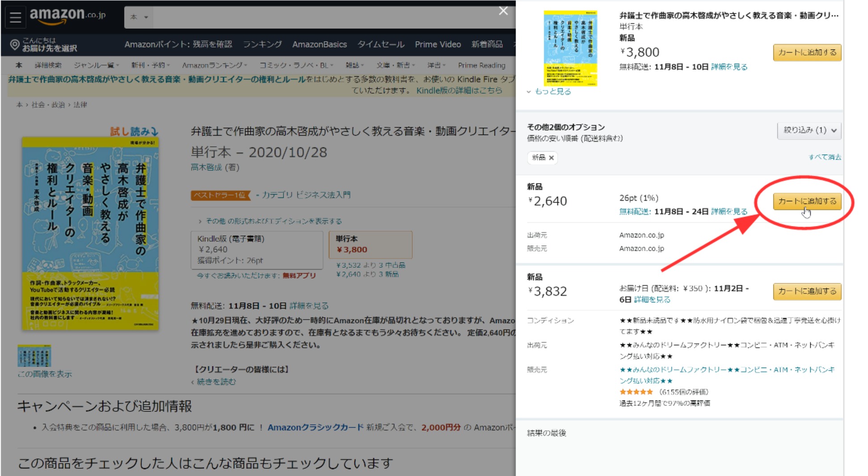
Task: Click the seller star rating
Action: pos(636,392)
